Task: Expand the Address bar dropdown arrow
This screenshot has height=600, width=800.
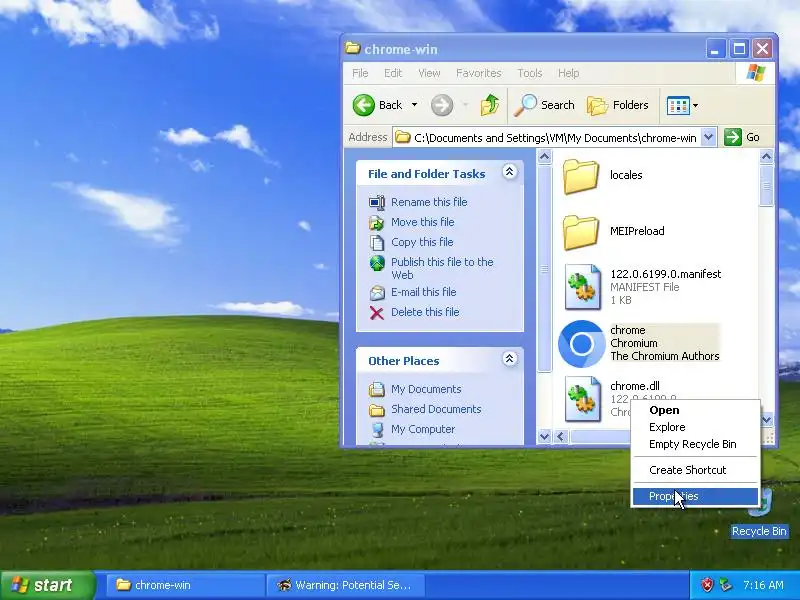Action: tap(708, 137)
